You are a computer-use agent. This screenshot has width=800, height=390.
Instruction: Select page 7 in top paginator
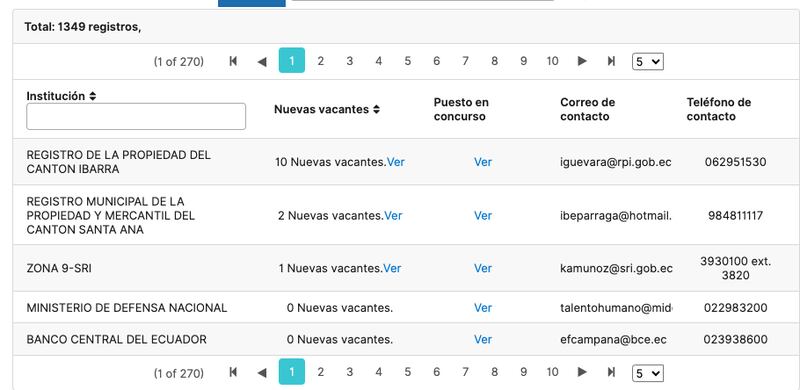[465, 61]
